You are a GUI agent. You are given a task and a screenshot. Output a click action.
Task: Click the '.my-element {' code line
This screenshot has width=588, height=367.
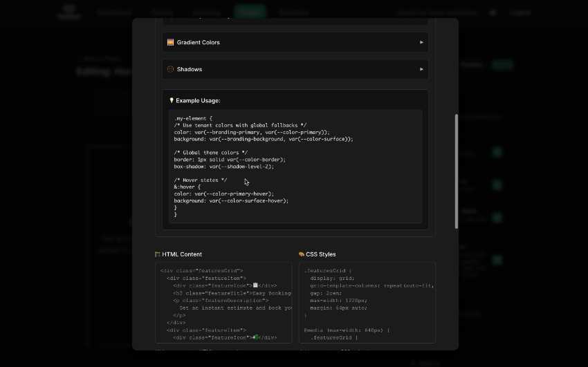(x=193, y=118)
